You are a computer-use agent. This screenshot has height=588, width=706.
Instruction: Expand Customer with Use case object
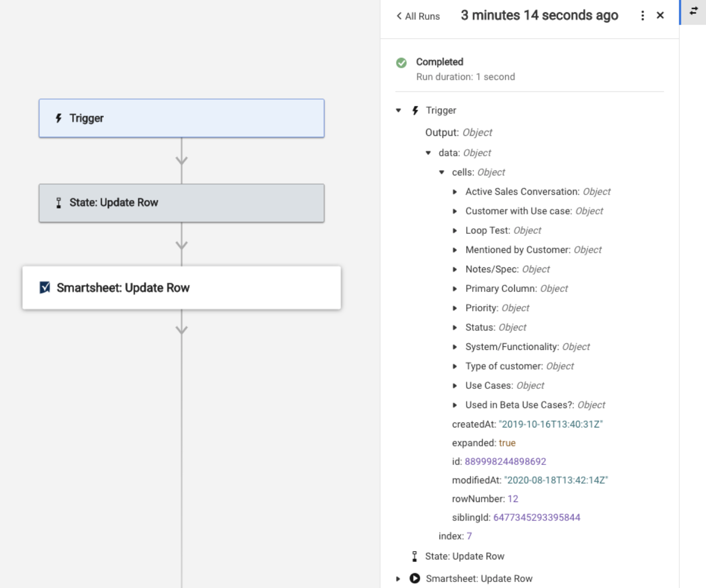pyautogui.click(x=455, y=211)
